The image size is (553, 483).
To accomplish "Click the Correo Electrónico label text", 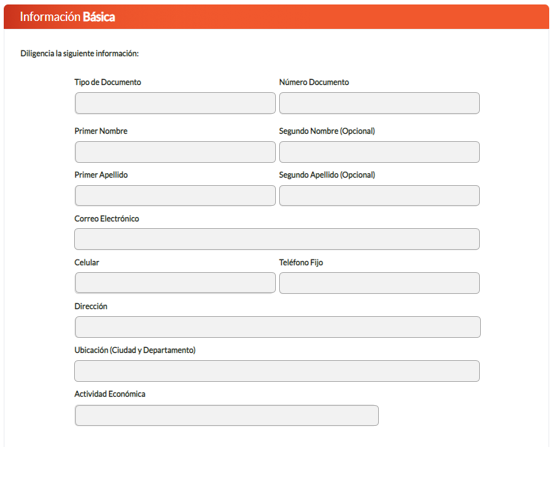I will [x=107, y=219].
